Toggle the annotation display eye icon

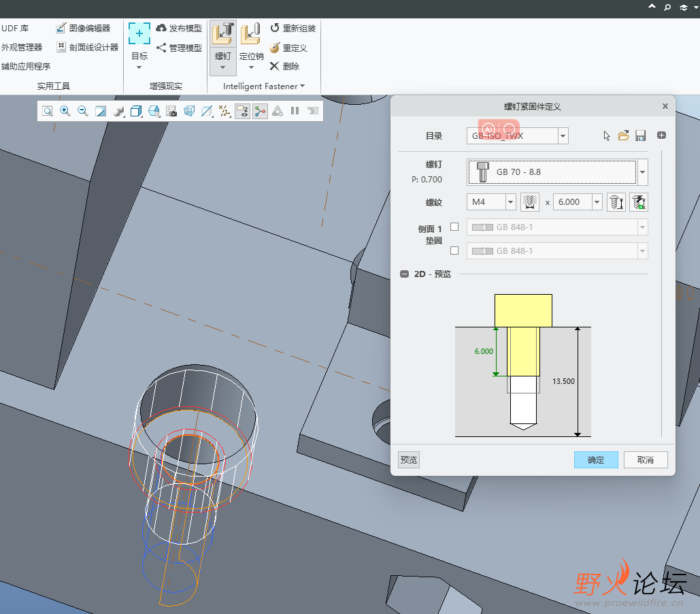pos(242,111)
